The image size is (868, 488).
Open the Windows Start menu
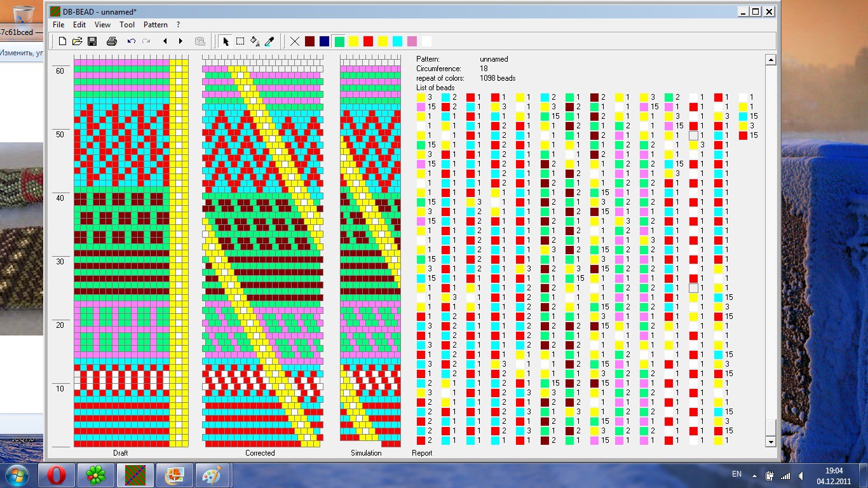pos(16,475)
